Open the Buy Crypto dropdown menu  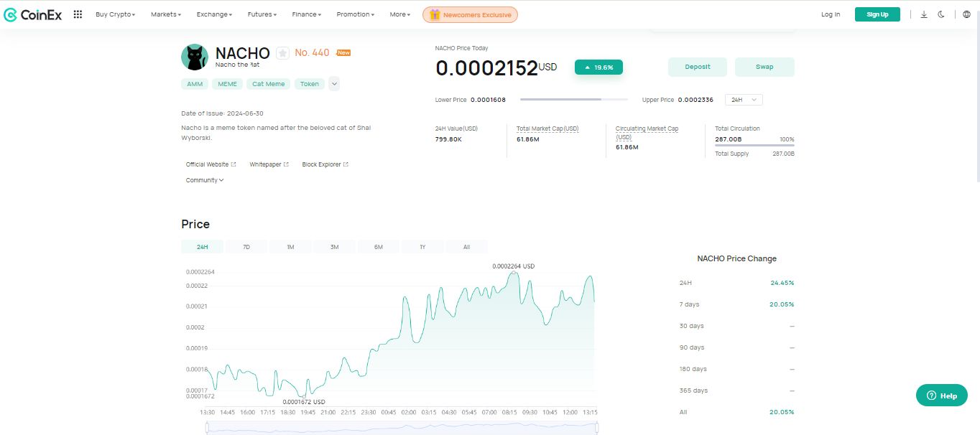[115, 14]
